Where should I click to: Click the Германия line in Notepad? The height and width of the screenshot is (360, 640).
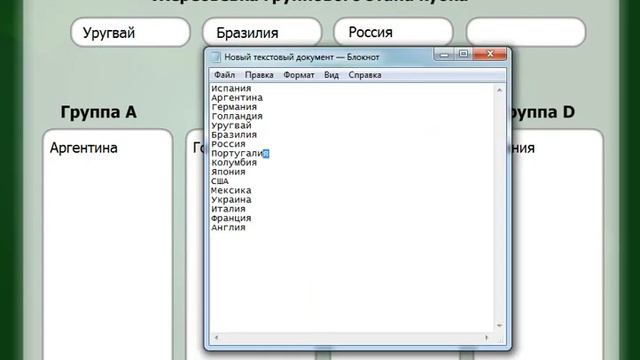(x=234, y=107)
